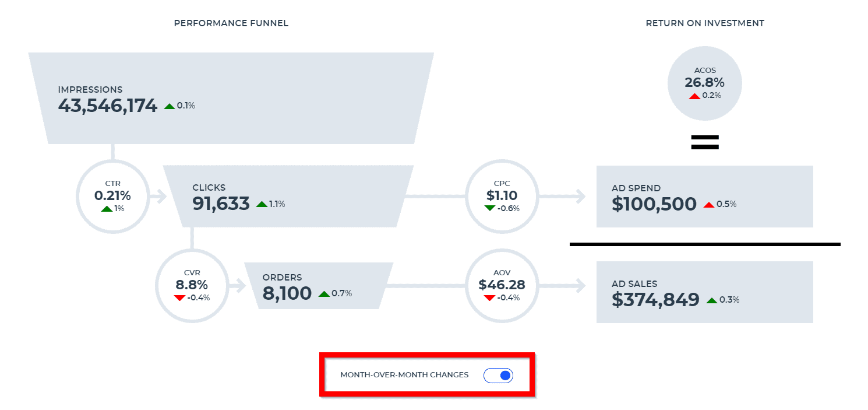Click the Month-Over-Month Changes label

tap(404, 375)
